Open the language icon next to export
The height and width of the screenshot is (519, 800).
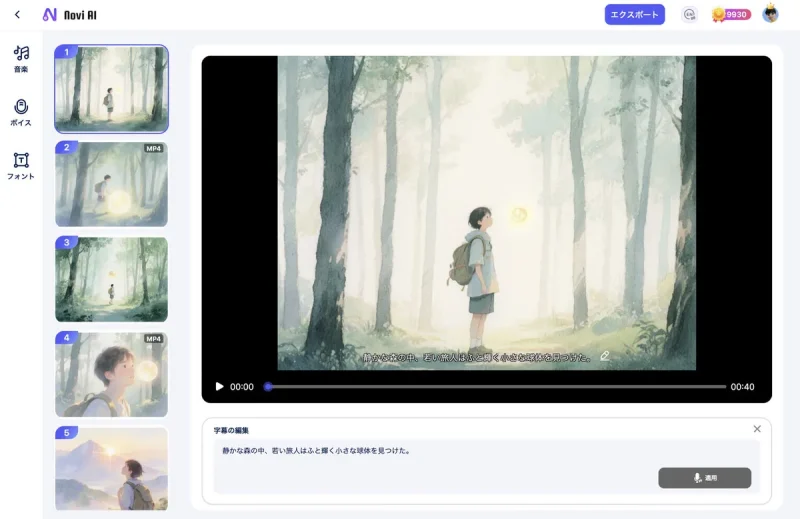click(x=688, y=15)
